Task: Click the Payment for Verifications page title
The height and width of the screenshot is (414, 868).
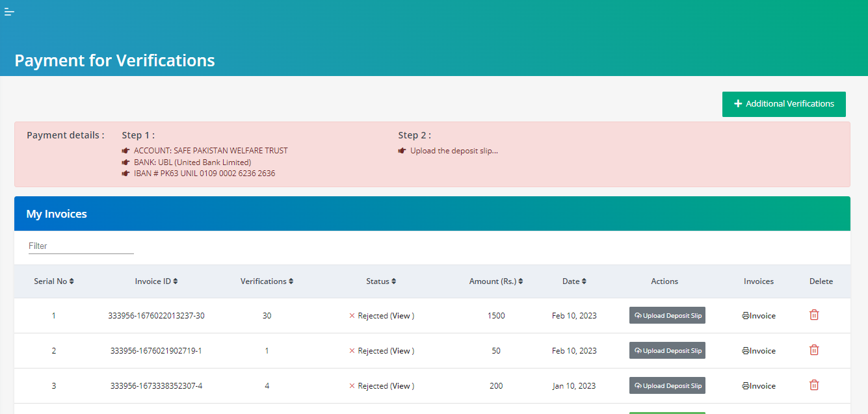Action: tap(114, 60)
